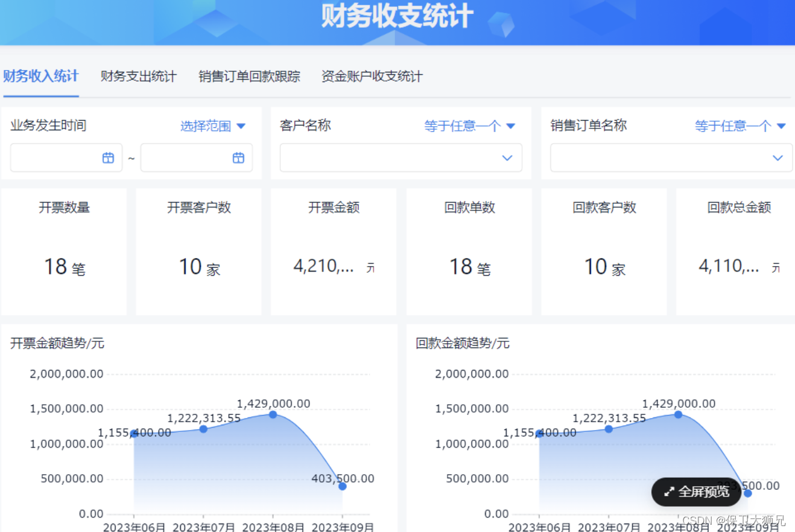Screen dimensions: 795x532
Task: Open the start date calendar icon
Action: (108, 158)
